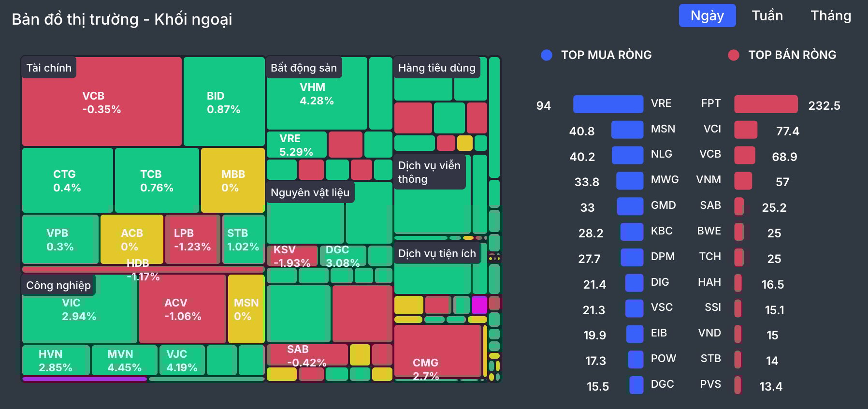868x409 pixels.
Task: Open the Tài chính sector label
Action: (49, 68)
